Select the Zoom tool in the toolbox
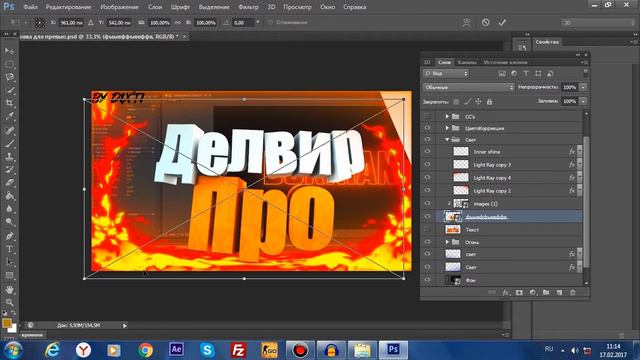The height and width of the screenshot is (360, 640). coord(9,302)
